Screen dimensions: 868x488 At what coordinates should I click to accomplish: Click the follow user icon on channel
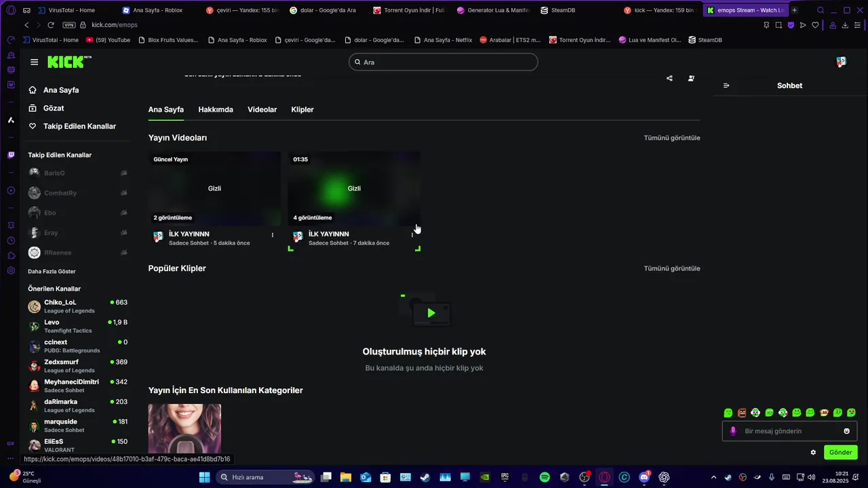[x=691, y=79]
